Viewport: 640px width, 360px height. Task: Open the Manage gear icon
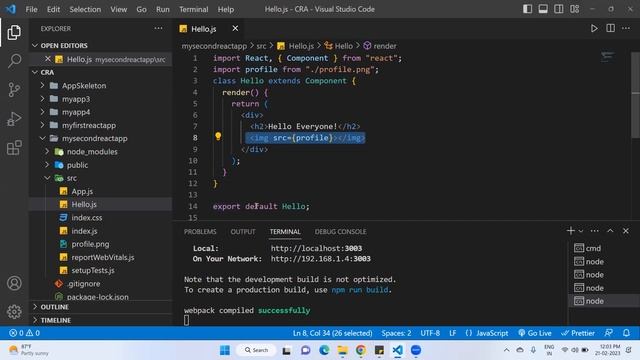pyautogui.click(x=14, y=311)
